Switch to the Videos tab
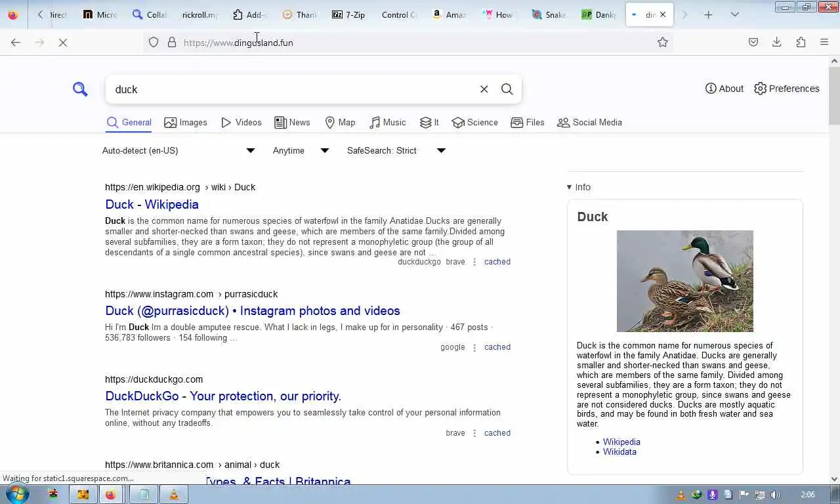 241,123
